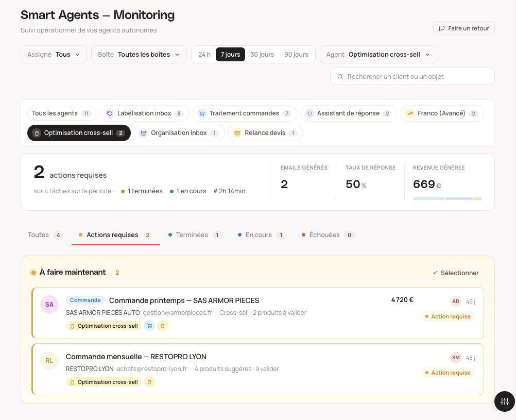This screenshot has height=420, width=516.
Task: Click the 4 720 € amount
Action: point(402,300)
